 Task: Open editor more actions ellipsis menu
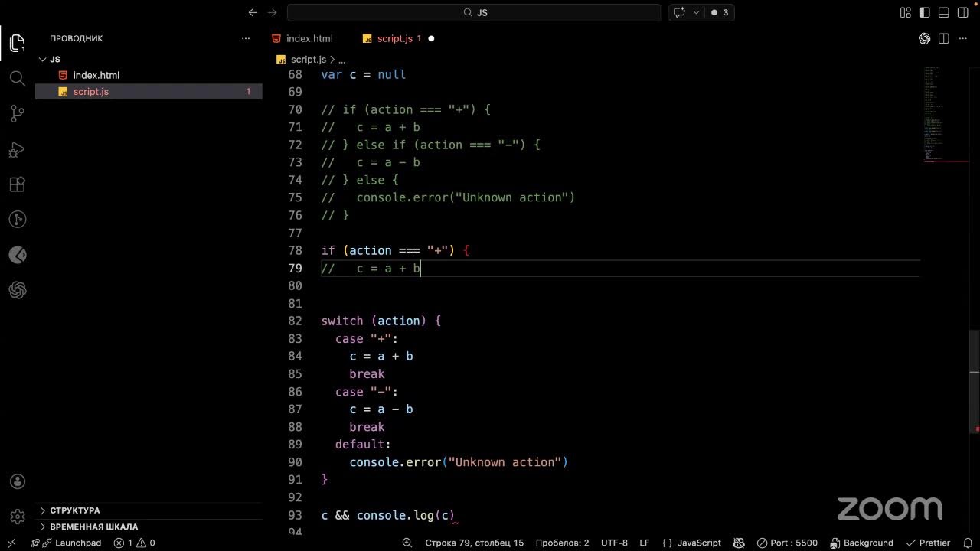tap(962, 38)
